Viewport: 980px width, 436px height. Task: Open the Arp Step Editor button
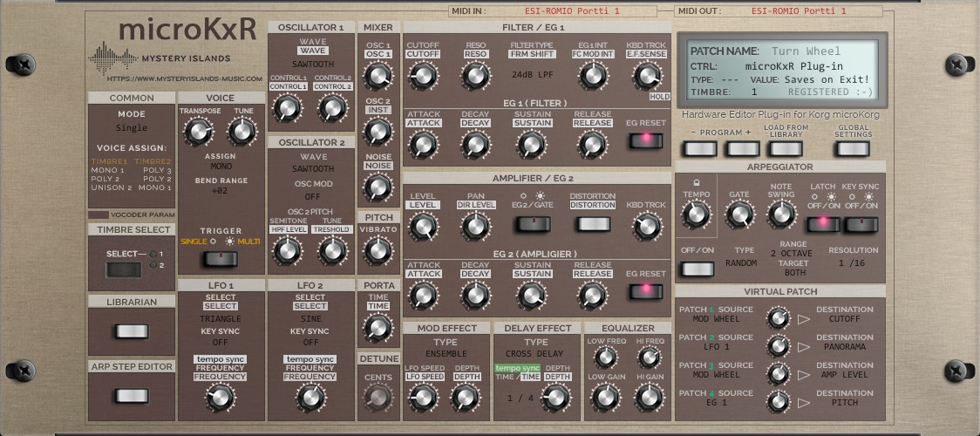coord(132,395)
